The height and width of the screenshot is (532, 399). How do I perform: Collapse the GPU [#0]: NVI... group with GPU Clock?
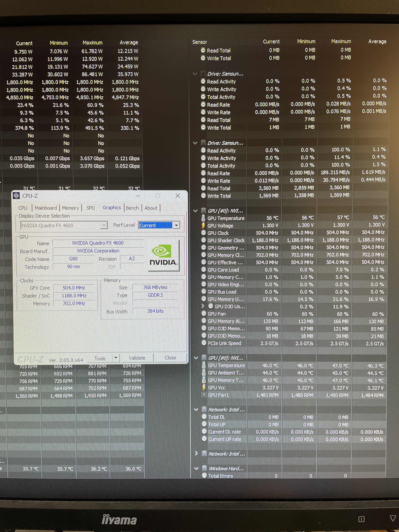(x=195, y=211)
